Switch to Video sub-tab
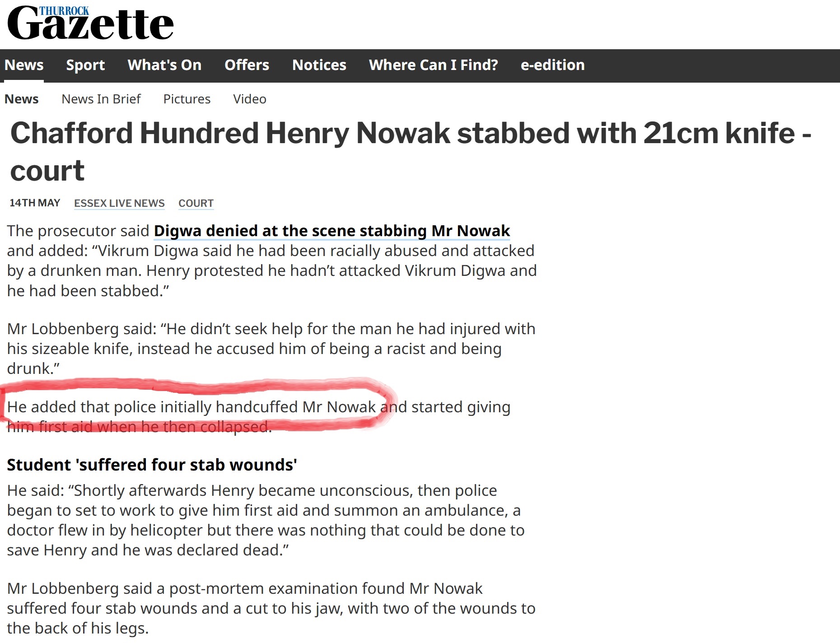The height and width of the screenshot is (643, 840). (x=250, y=99)
